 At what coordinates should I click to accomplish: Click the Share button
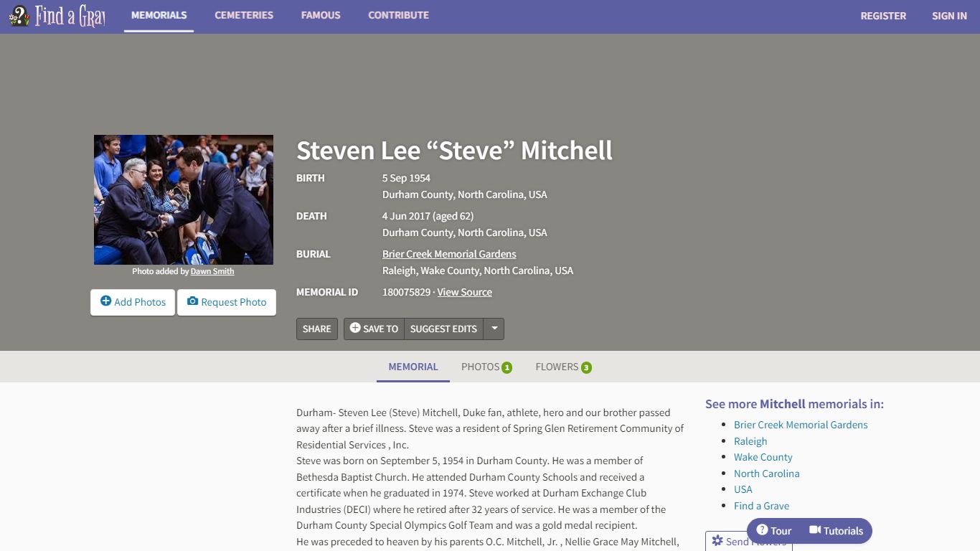pos(316,329)
